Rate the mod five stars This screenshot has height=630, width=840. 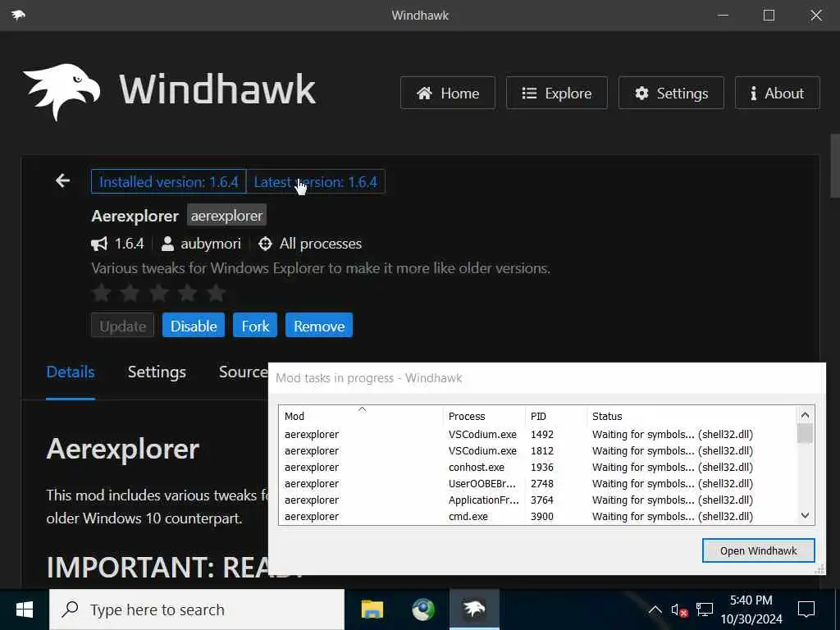point(216,293)
